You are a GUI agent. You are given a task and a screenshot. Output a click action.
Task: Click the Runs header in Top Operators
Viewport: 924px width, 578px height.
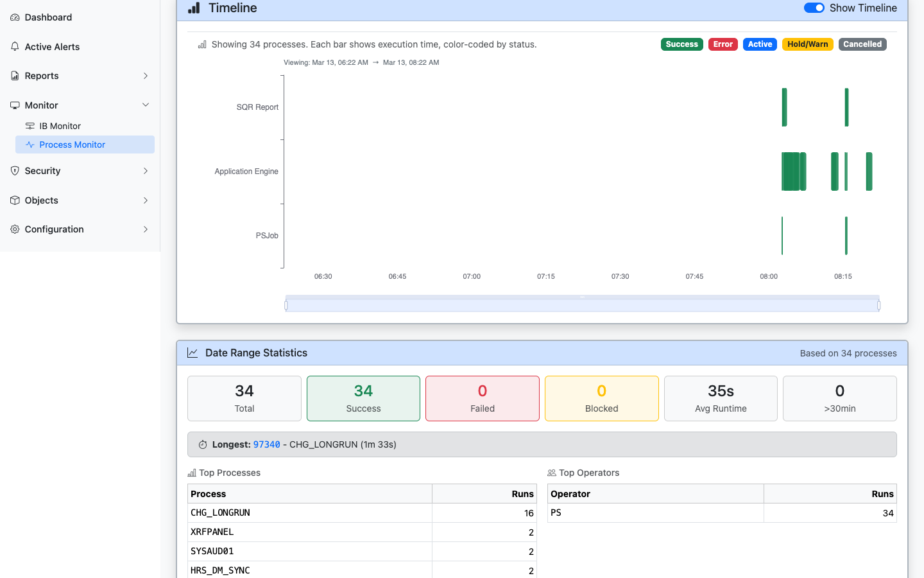830,494
